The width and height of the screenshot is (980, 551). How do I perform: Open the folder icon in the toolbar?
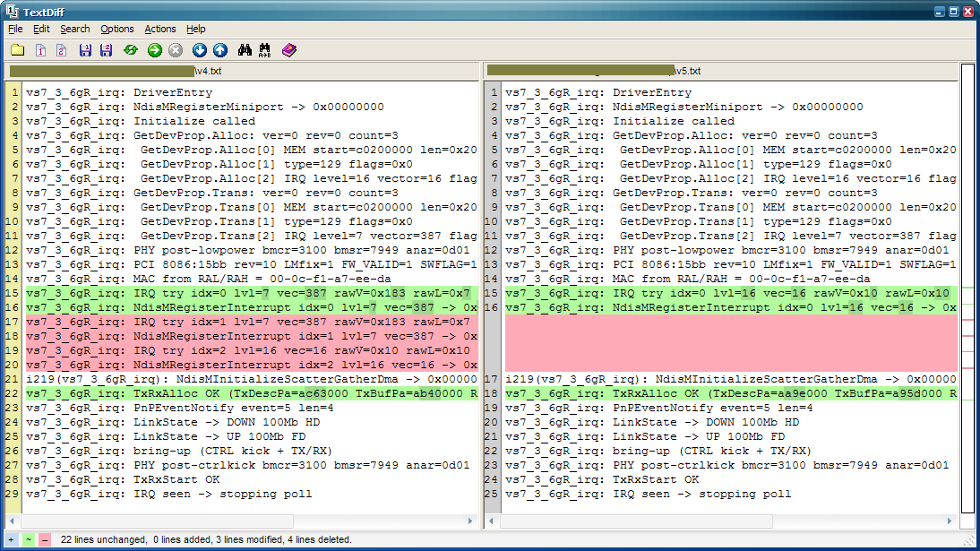point(18,50)
